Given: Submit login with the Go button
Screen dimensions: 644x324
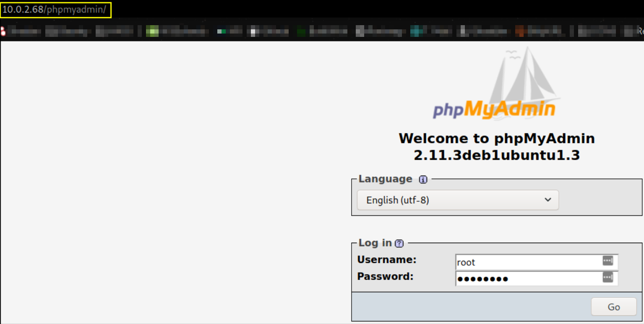Looking at the screenshot, I should coord(614,307).
